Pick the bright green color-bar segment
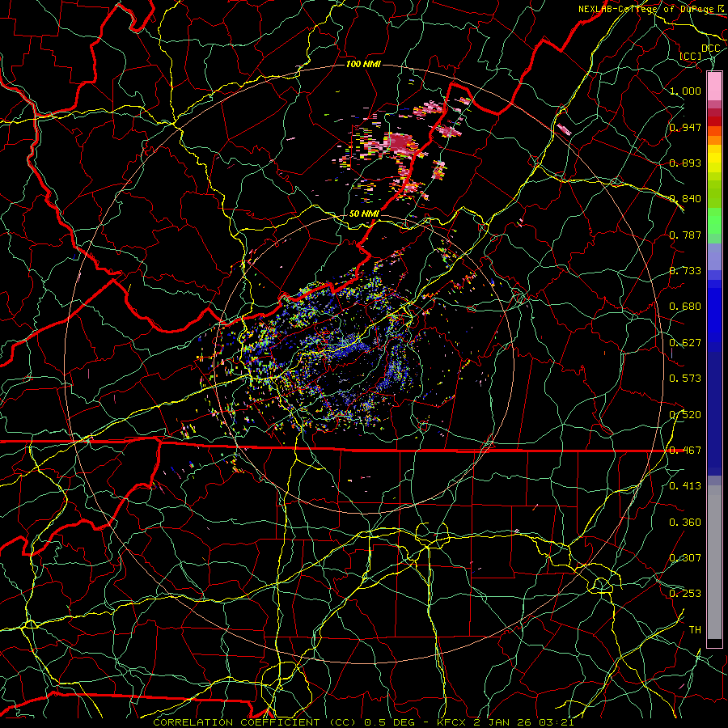728x728 pixels. [x=714, y=221]
